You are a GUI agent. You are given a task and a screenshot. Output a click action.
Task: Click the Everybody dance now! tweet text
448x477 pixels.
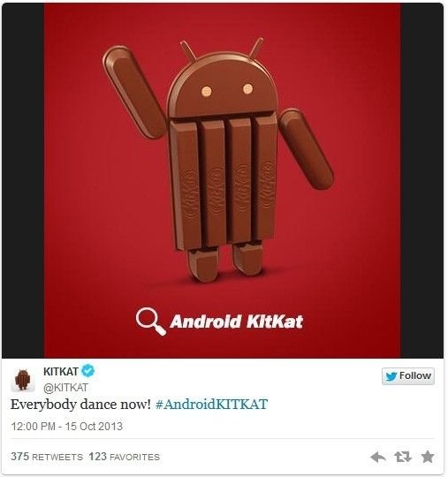[80, 405]
